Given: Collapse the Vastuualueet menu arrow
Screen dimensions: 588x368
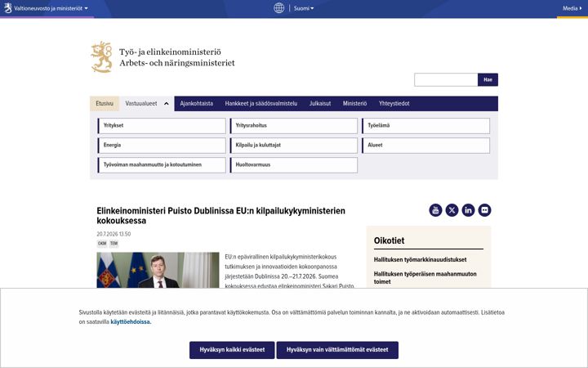Looking at the screenshot, I should coord(167,104).
